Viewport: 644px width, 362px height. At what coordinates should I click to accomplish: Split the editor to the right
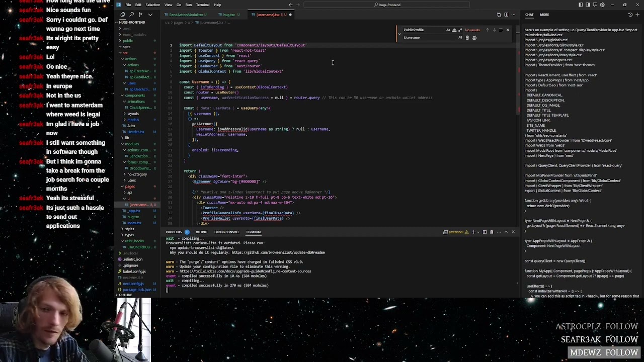click(x=506, y=15)
